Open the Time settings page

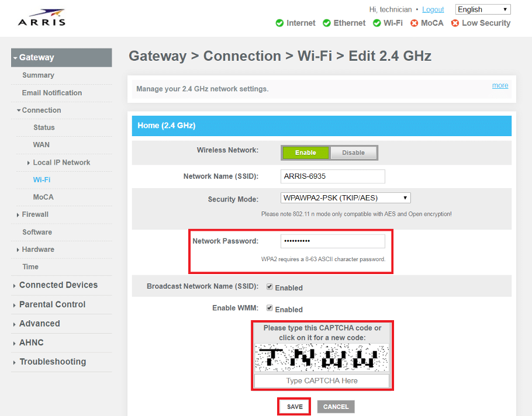(30, 267)
